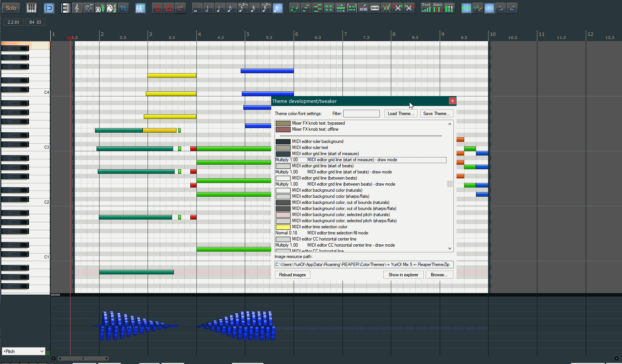Open the Pitch CC lane dropdown
The width and height of the screenshot is (622, 364).
pyautogui.click(x=24, y=351)
